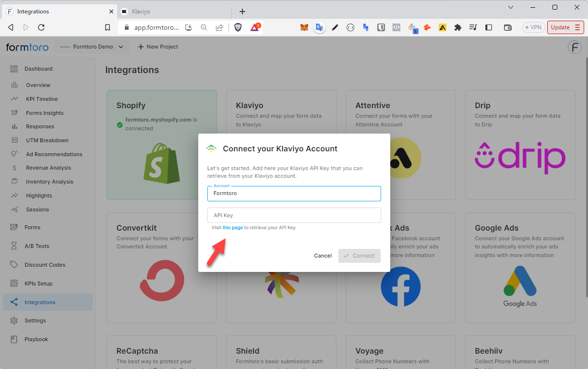Click the Integrations share icon
The height and width of the screenshot is (369, 588).
(x=14, y=302)
